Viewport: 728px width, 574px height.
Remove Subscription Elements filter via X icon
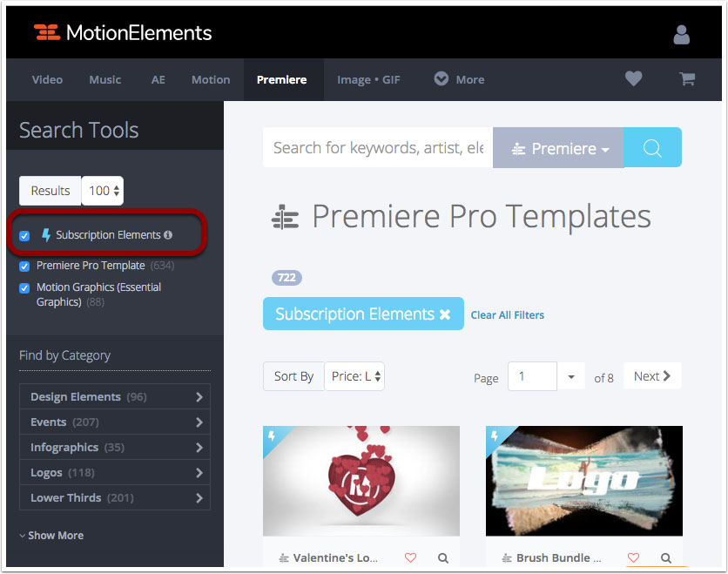[445, 314]
